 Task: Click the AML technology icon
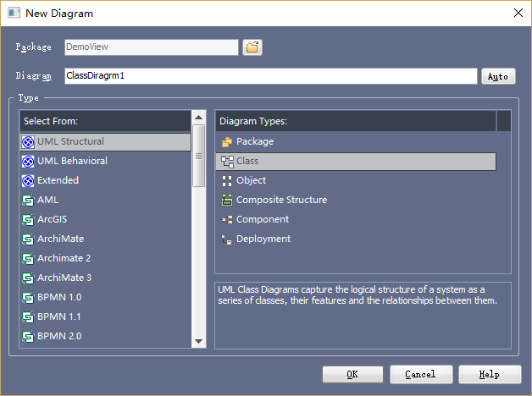[28, 201]
